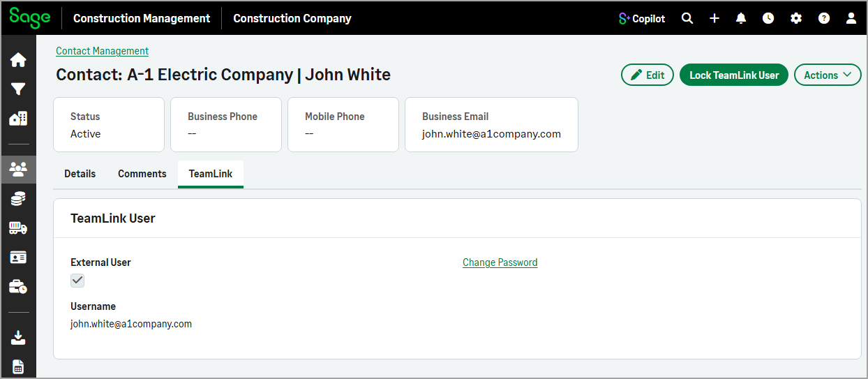The width and height of the screenshot is (868, 379).
Task: Click the search magnifier icon
Action: 687,19
